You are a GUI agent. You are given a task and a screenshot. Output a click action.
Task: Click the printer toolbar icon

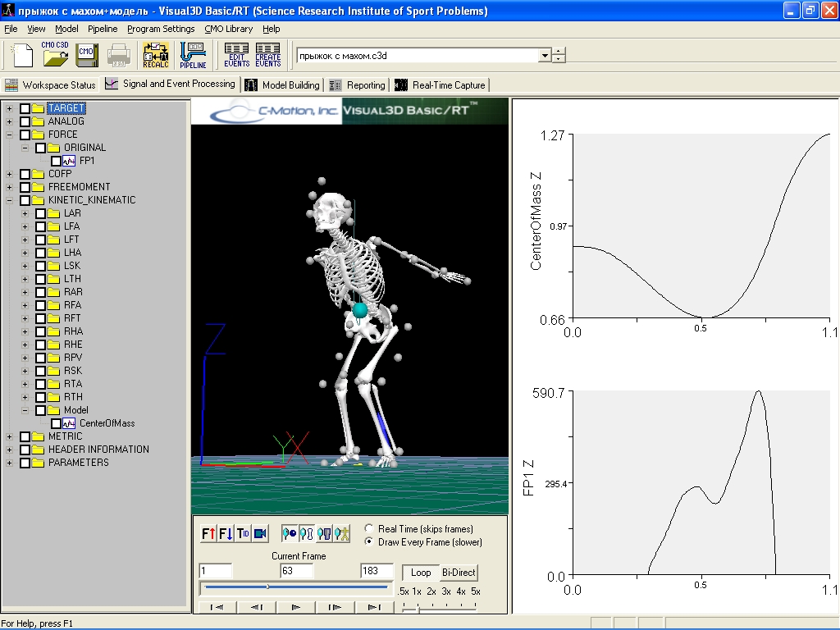pyautogui.click(x=118, y=55)
